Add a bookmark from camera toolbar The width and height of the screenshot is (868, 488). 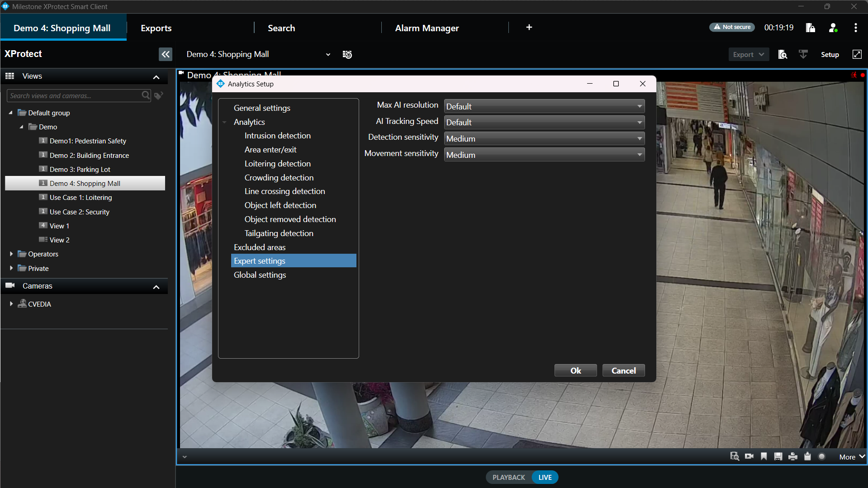click(x=764, y=456)
